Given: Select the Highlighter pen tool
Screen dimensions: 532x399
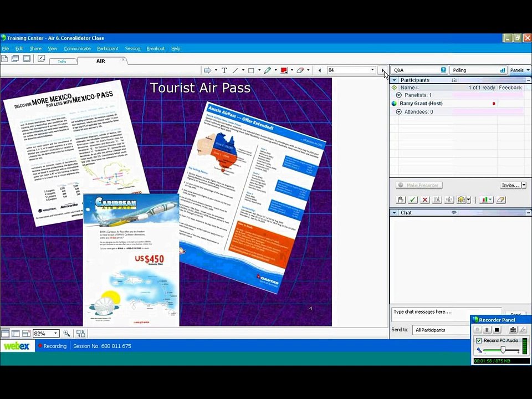Looking at the screenshot, I should coord(267,70).
